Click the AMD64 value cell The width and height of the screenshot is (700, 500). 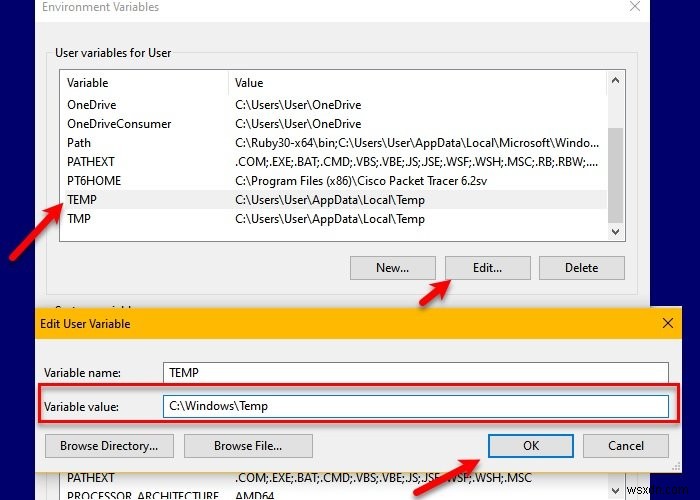coord(254,495)
